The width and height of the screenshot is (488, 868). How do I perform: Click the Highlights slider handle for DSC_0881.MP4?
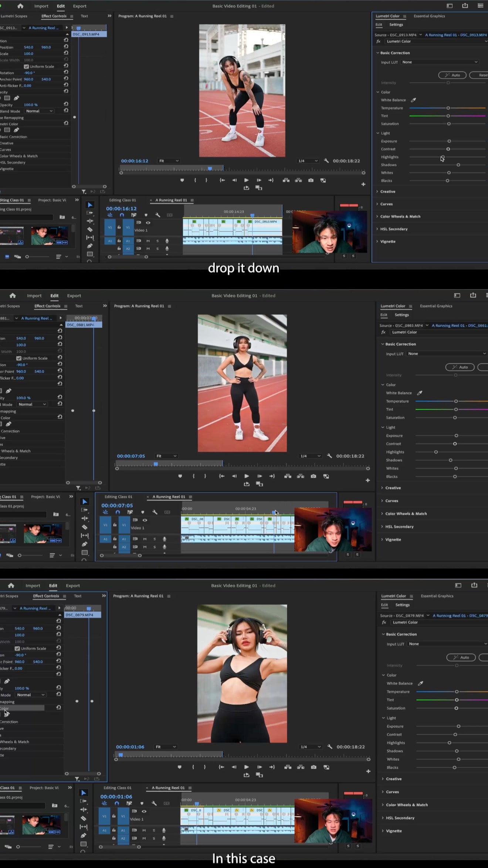[436, 452]
